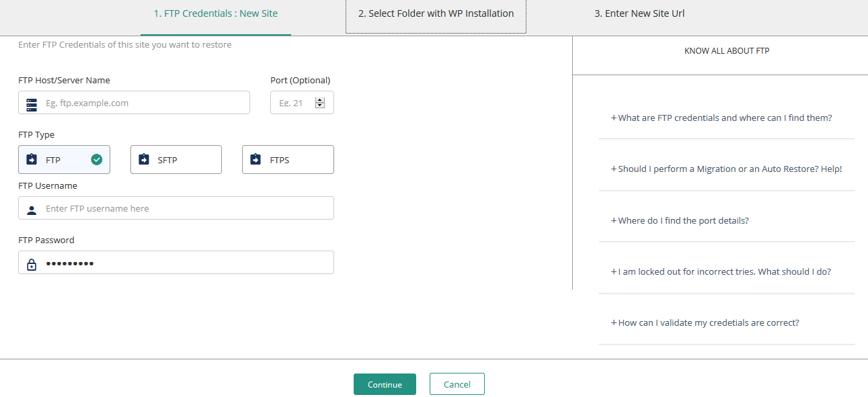Expand 'What are FTP credentials' question
Screen dimensions: 868x397
721,118
